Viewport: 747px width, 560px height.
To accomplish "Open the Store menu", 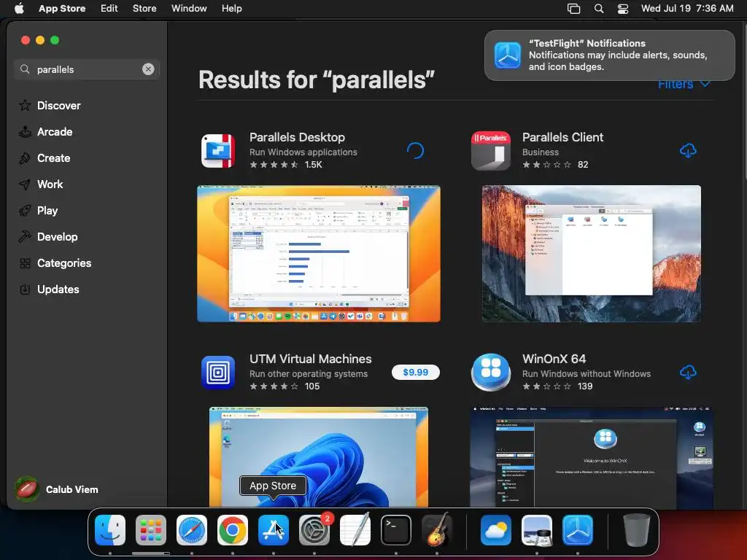I will coord(144,8).
